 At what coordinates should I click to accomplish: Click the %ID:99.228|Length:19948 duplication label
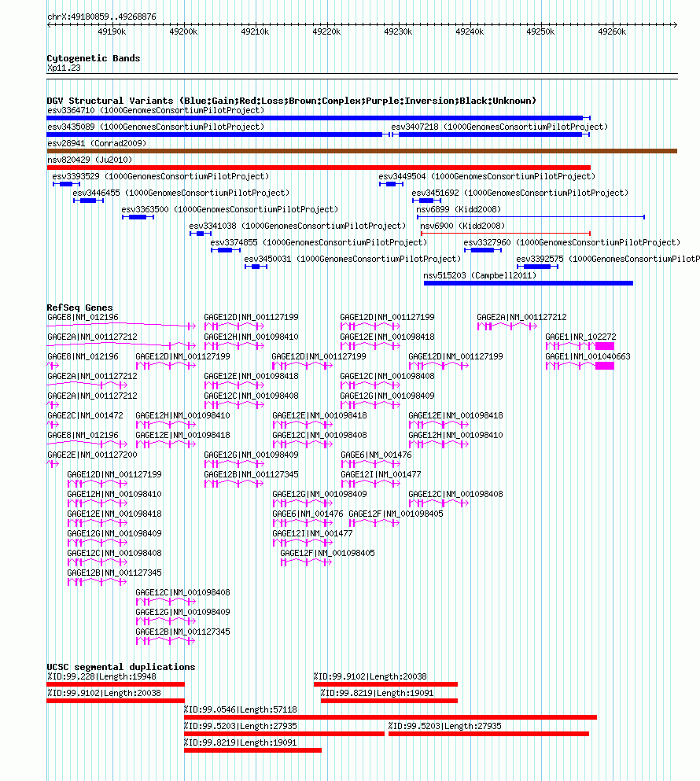tap(102, 676)
